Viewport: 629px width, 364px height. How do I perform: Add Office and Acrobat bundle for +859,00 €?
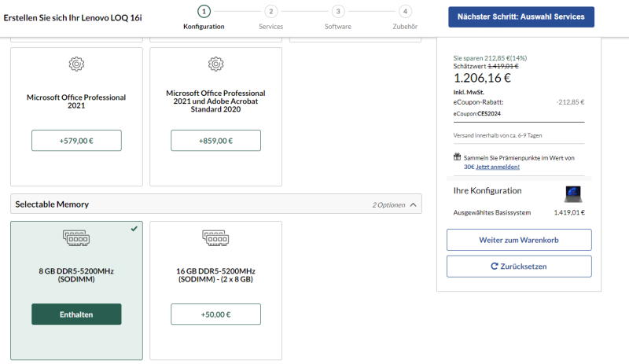pyautogui.click(x=215, y=141)
